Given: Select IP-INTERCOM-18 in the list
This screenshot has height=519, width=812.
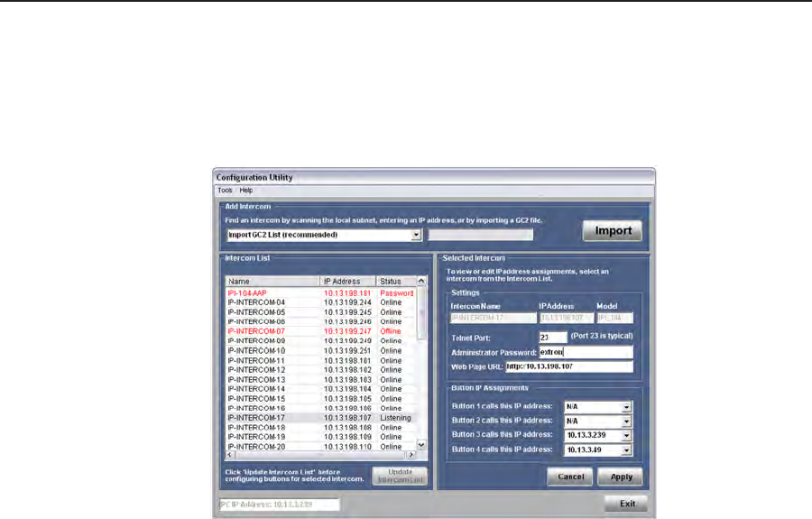Looking at the screenshot, I should 321,428.
